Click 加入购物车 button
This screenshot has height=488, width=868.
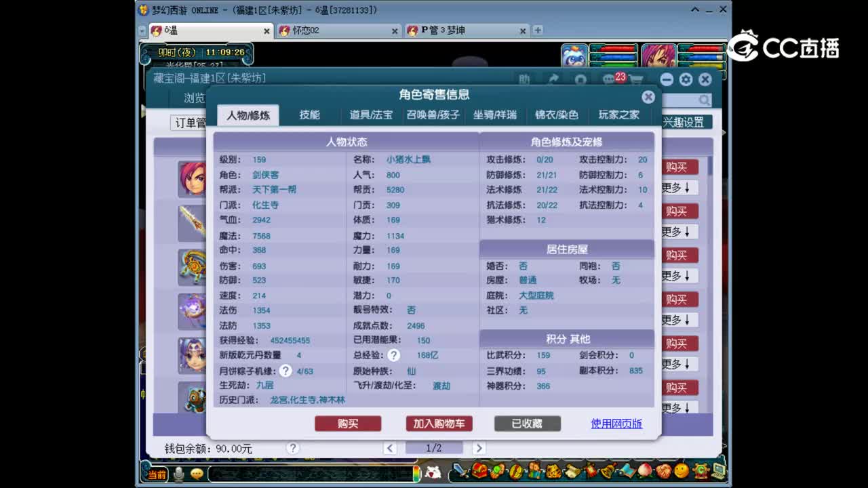(439, 424)
